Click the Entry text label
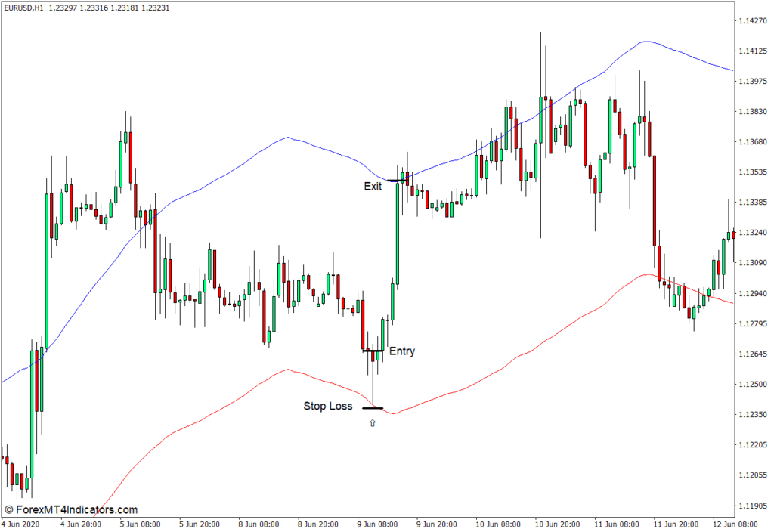 (x=401, y=351)
